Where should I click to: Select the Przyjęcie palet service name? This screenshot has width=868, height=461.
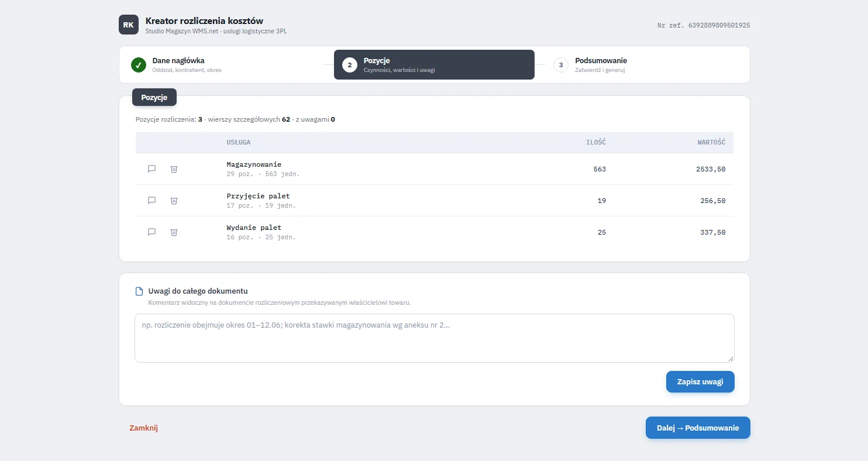[258, 196]
